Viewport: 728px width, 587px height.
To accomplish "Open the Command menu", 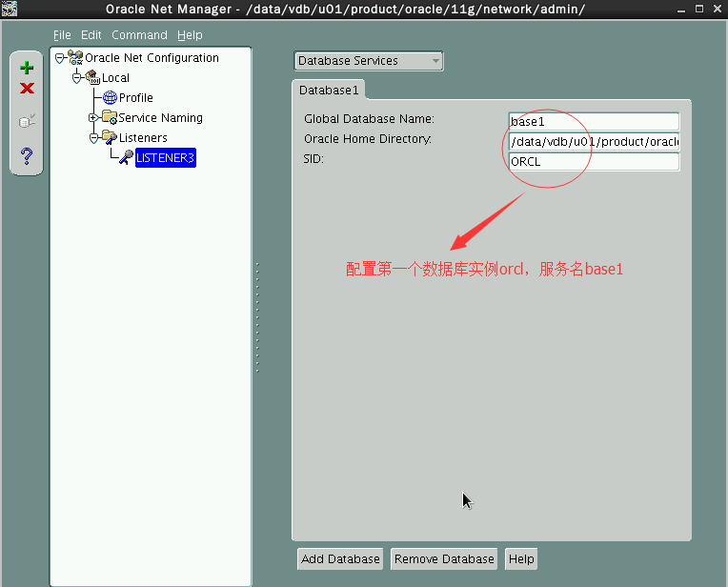I will tap(139, 35).
